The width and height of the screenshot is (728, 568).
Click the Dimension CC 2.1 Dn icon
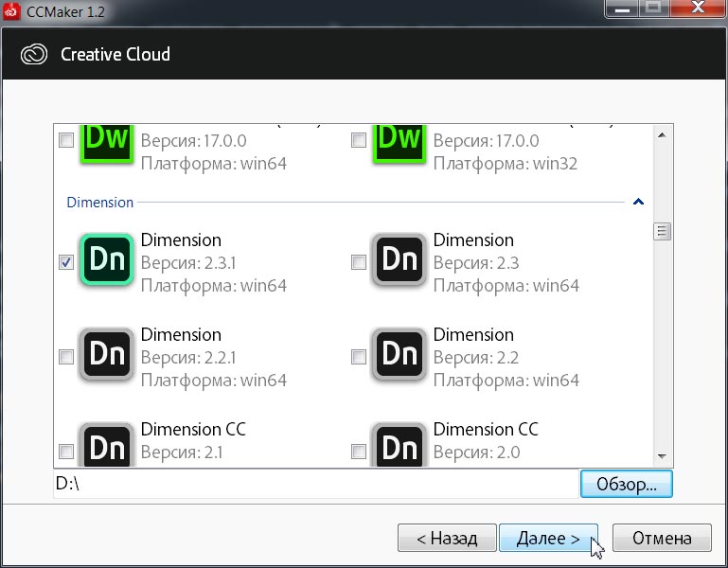tap(107, 445)
